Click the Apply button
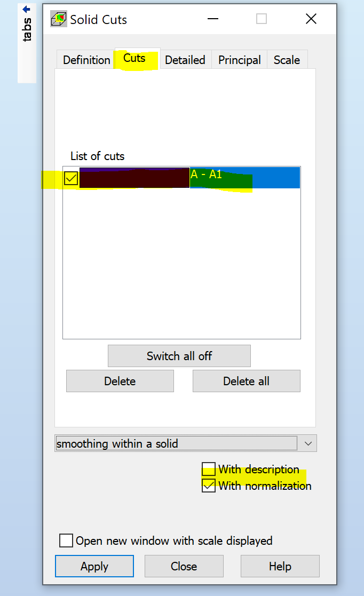 pyautogui.click(x=94, y=566)
